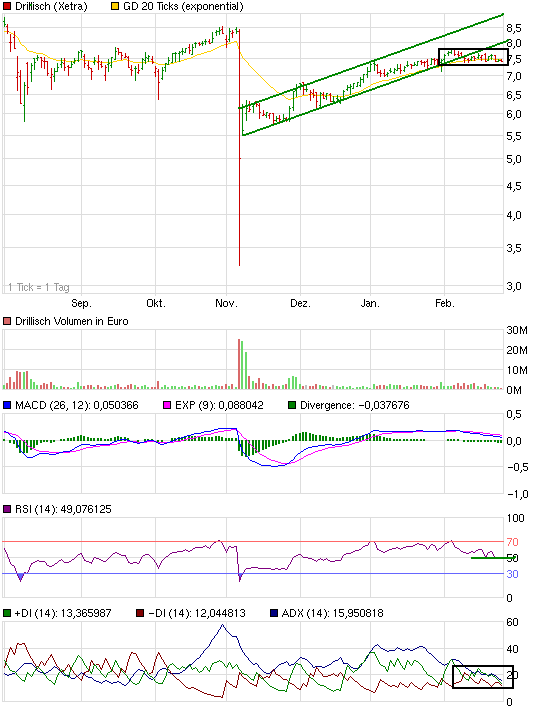Click the yellow GD 20 Ticks legend swatch
The height and width of the screenshot is (710, 545).
[x=115, y=6]
